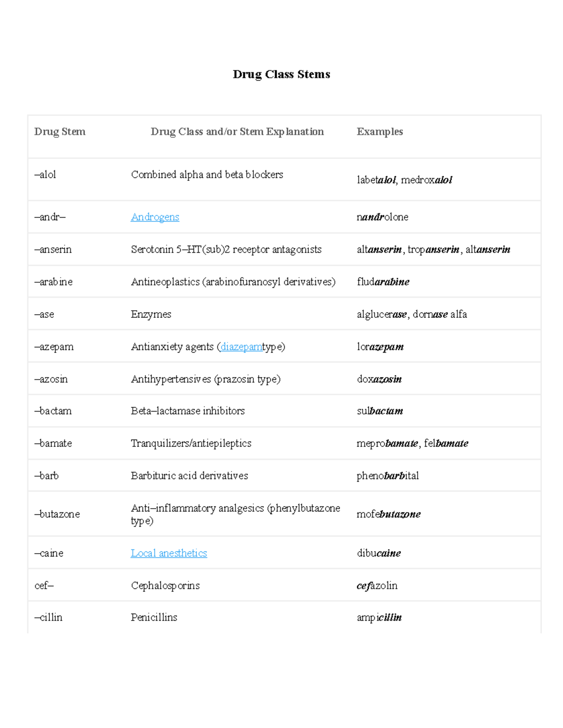Follow the diazepam link

241,347
